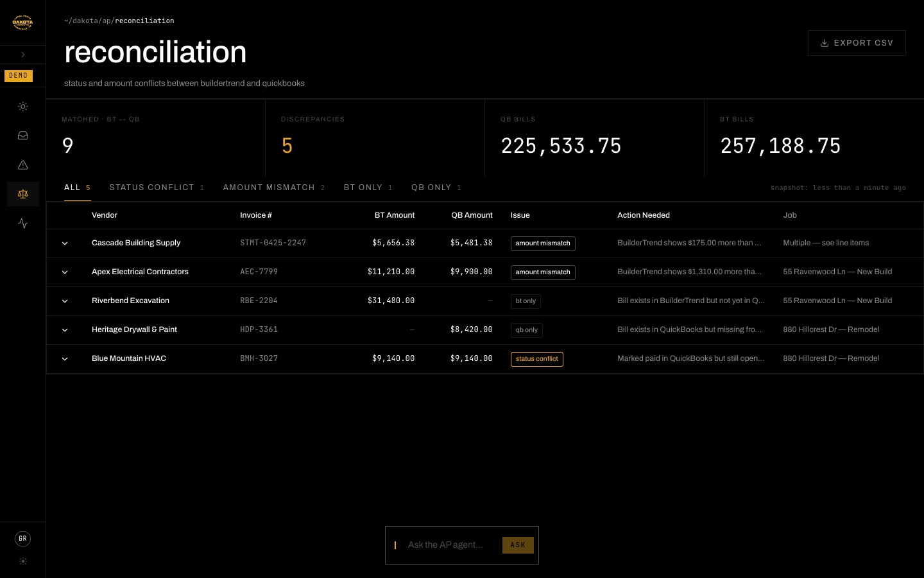Switch to the Status Conflict tab
The image size is (924, 578).
click(x=157, y=188)
